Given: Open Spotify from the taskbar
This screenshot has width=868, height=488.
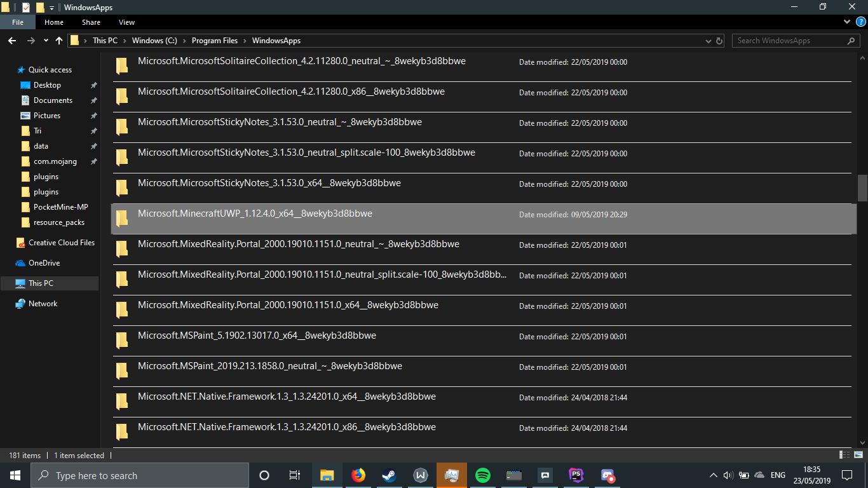Looking at the screenshot, I should 482,475.
